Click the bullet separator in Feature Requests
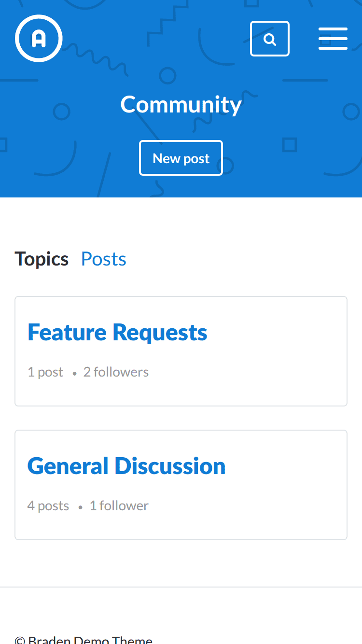Viewport: 362px width, 644px height. (x=74, y=374)
